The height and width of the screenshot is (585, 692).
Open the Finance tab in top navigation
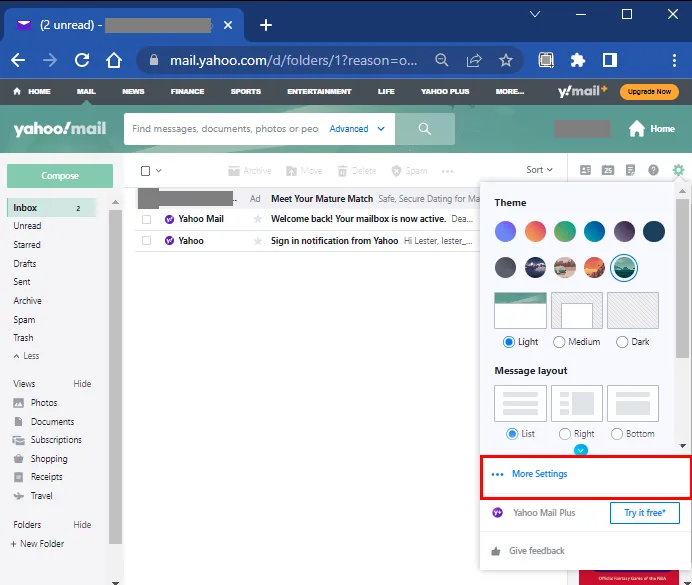point(187,91)
